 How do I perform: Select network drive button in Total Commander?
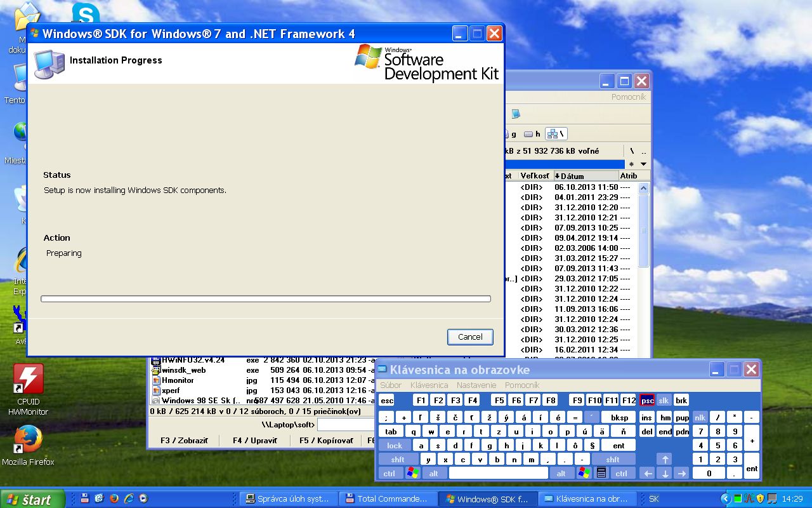pos(556,134)
